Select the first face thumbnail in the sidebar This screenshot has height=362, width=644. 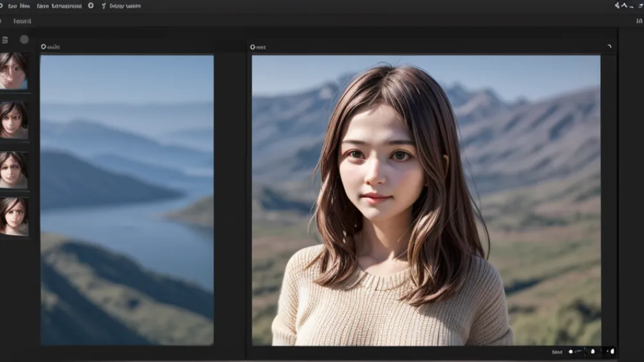click(x=13, y=70)
